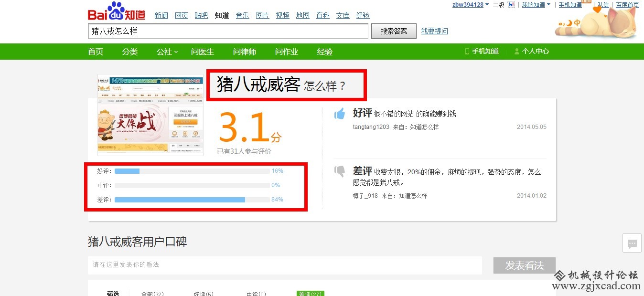The image size is (644, 296).
Task: Open 个人中心 in green bar
Action: pos(536,51)
